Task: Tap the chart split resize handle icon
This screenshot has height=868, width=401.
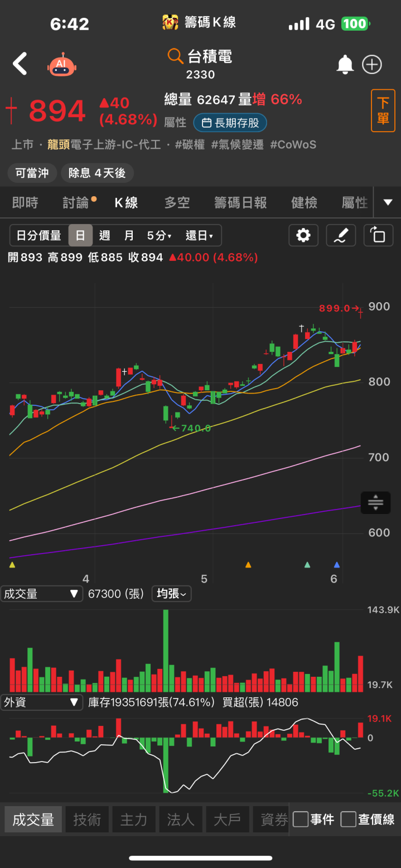Action: coord(375,502)
